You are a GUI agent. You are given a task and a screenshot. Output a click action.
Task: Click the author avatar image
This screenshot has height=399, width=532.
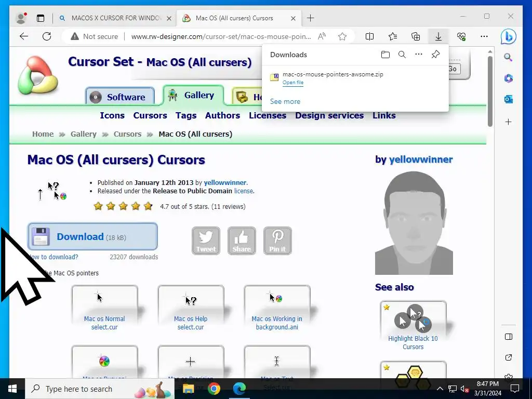point(414,223)
